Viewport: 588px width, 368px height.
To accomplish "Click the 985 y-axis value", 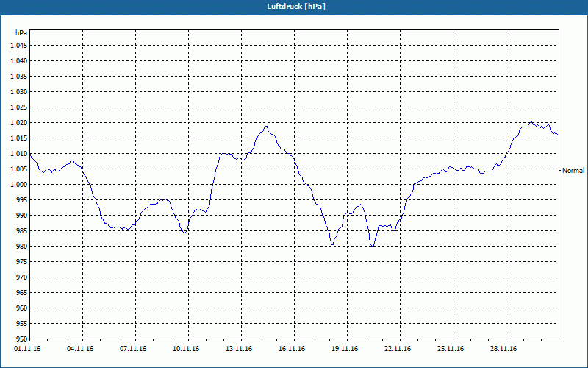I will [x=22, y=231].
